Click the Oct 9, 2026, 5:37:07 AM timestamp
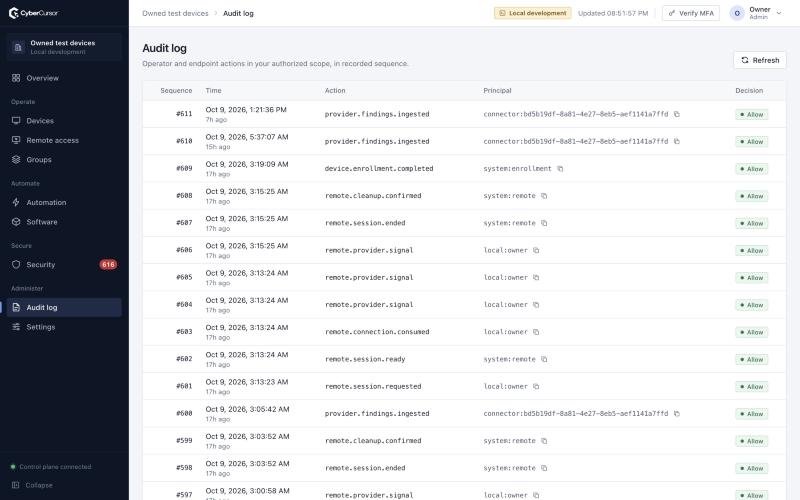Screen dimensions: 800x500 247,137
